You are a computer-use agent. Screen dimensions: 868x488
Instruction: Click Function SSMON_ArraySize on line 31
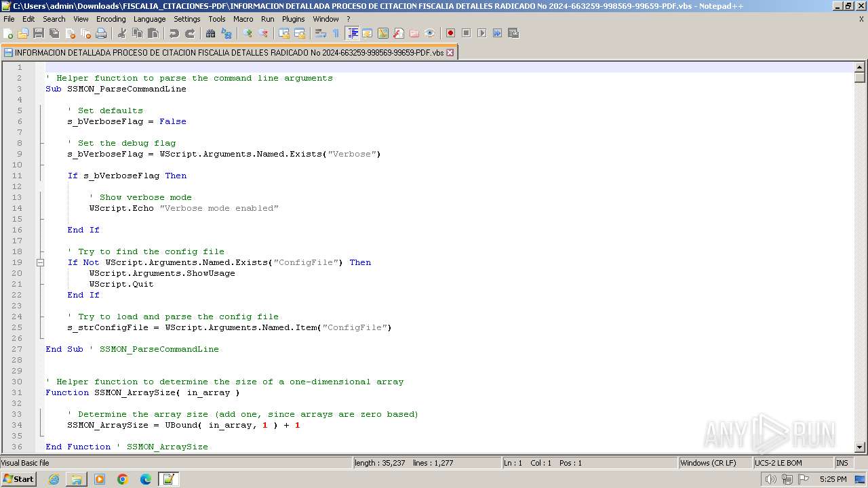(142, 392)
